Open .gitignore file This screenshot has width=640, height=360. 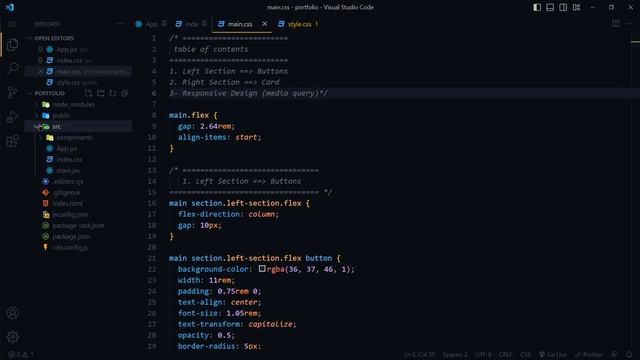[x=67, y=193]
